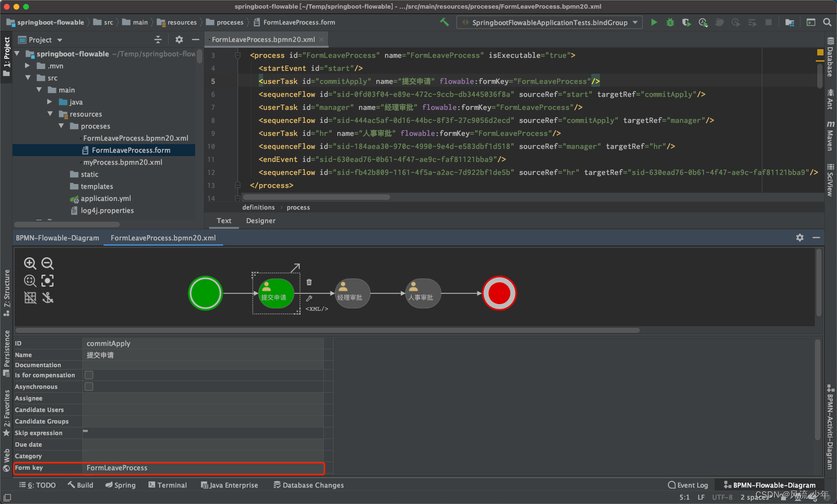Viewport: 837px width, 504px height.
Task: Open the Terminal tool window
Action: coord(168,485)
